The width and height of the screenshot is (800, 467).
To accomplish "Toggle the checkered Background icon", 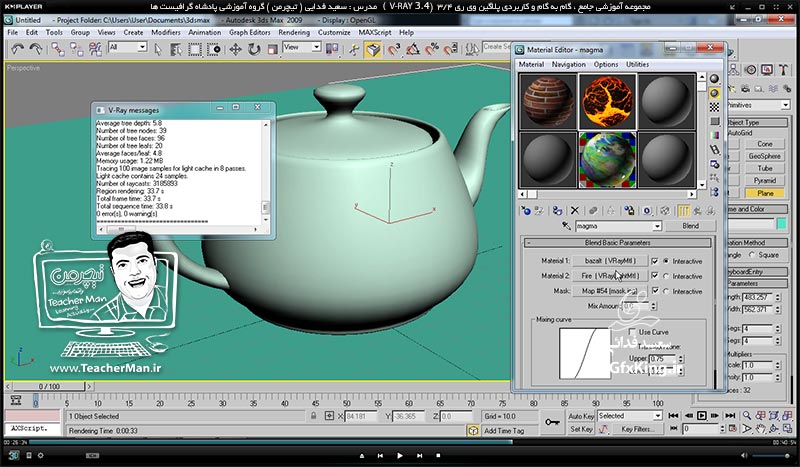I will [714, 107].
